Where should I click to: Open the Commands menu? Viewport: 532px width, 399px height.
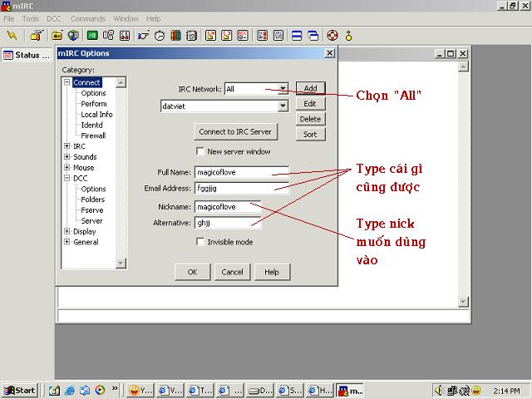tap(88, 18)
